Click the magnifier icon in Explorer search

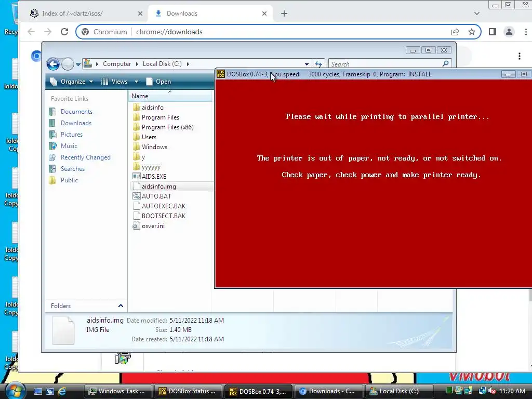click(x=445, y=63)
